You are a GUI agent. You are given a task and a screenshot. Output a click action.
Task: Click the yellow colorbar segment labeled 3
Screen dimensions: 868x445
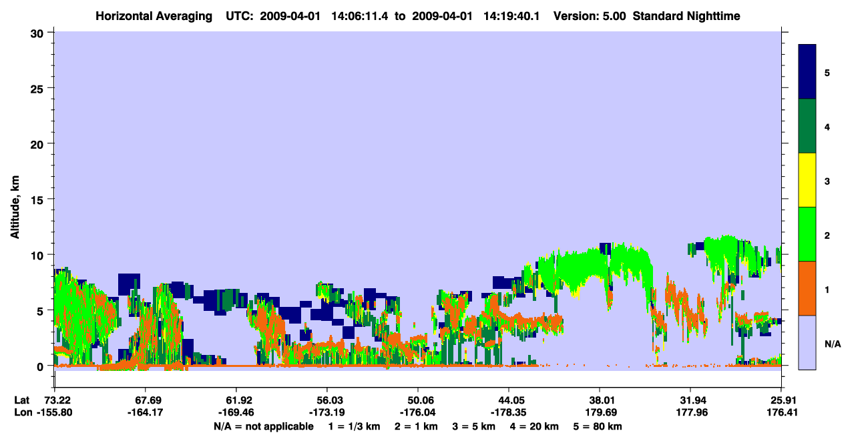coord(807,180)
